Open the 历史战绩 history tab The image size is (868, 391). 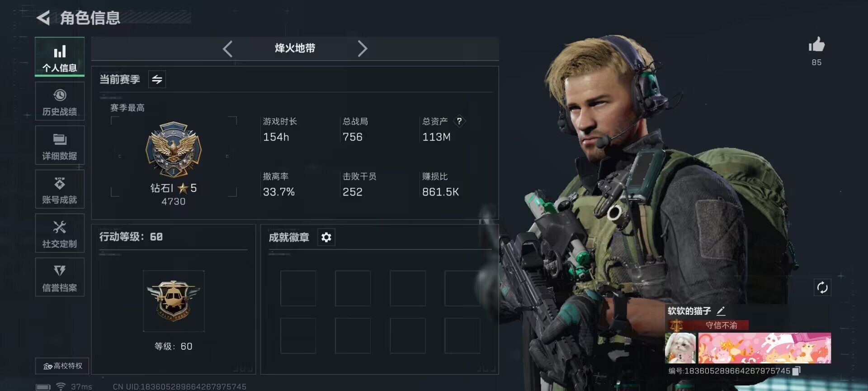coord(60,101)
